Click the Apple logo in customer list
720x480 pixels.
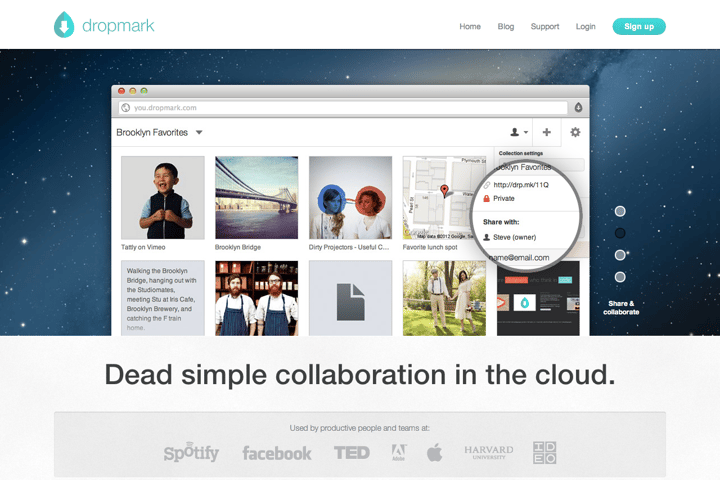click(x=434, y=453)
